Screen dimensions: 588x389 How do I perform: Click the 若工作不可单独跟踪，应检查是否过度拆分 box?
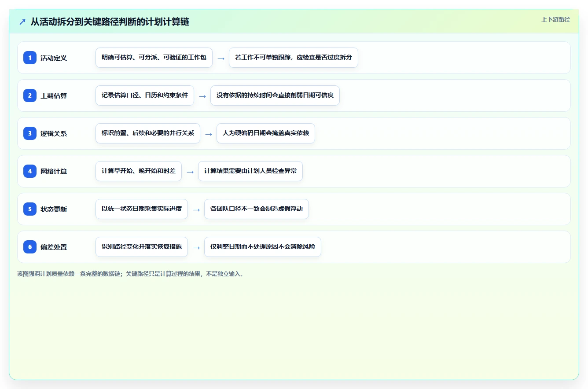pos(294,58)
